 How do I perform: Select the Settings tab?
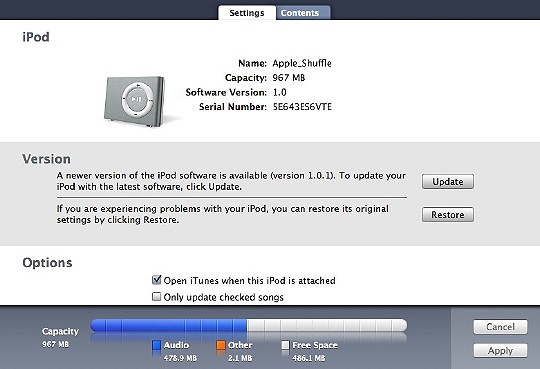tap(247, 13)
